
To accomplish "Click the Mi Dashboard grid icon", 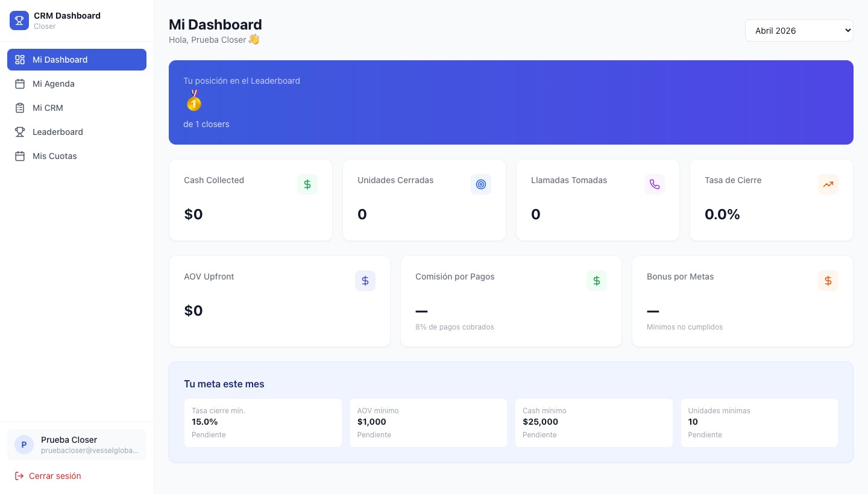I will click(x=20, y=60).
